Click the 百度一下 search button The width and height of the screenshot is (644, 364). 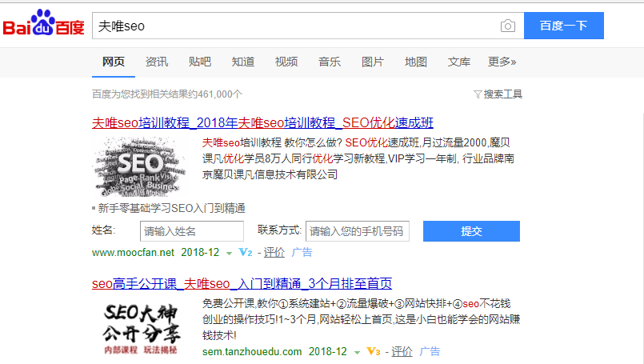(564, 26)
